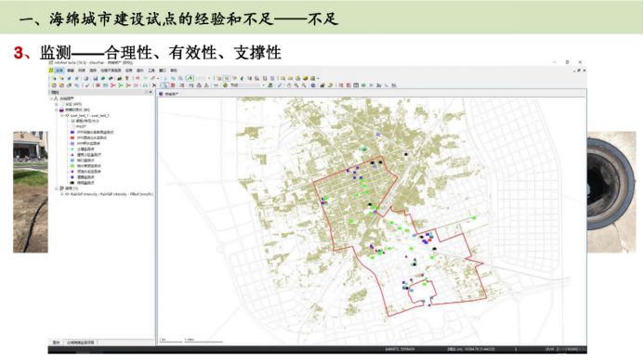Click the status bar coordinate readout
Image resolution: width=644 pixels, height=362 pixels.
[x=400, y=349]
